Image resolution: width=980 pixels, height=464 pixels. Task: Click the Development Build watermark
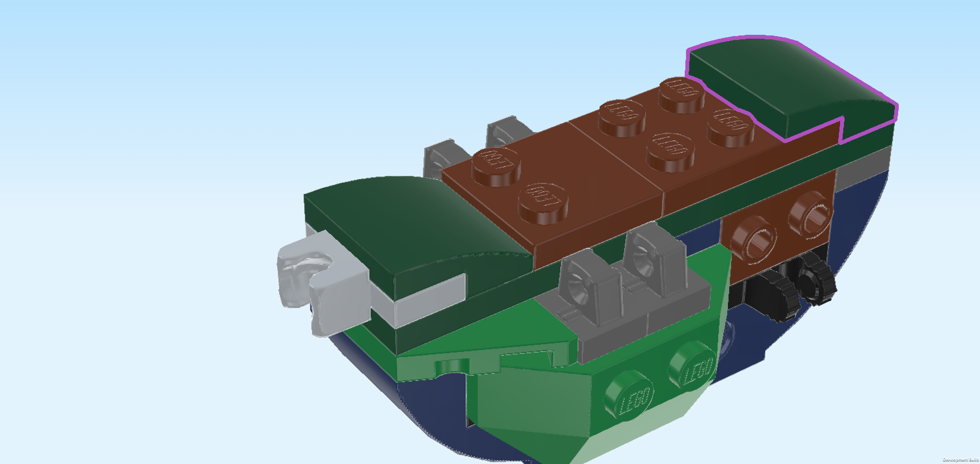click(960, 460)
